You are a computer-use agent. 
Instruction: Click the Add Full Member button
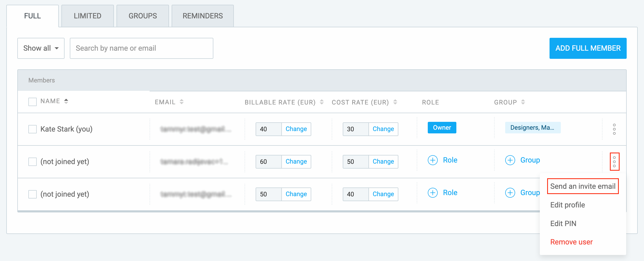pos(588,48)
